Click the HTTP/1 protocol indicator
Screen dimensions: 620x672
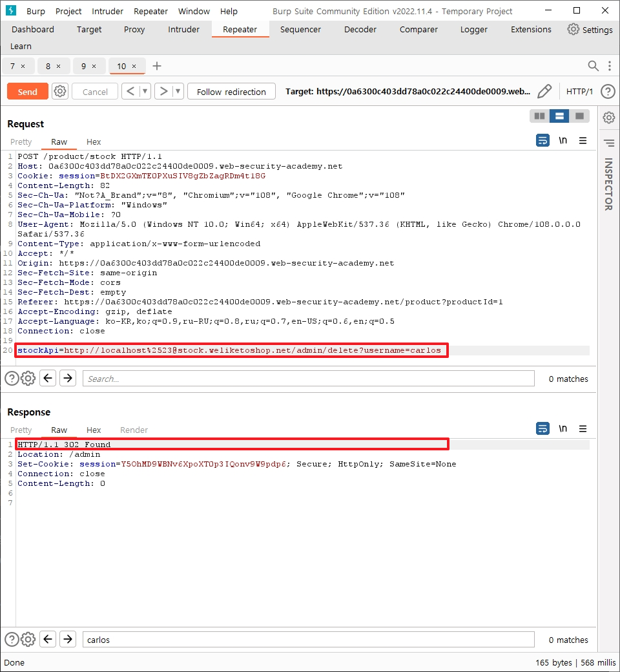pos(579,91)
